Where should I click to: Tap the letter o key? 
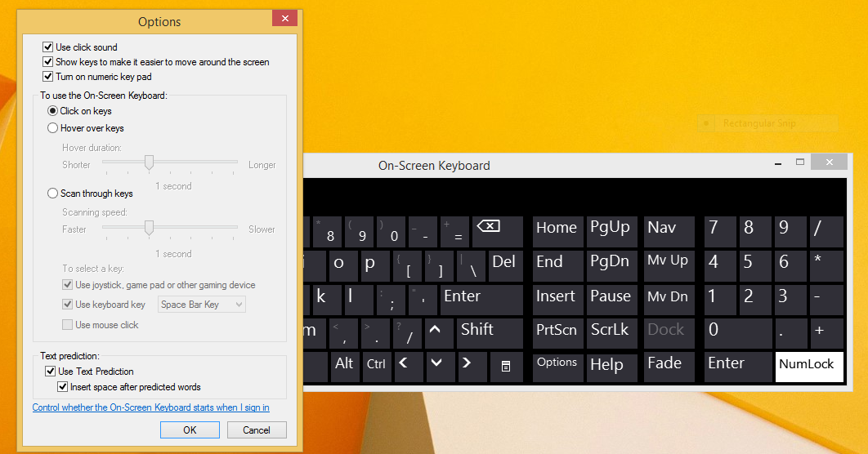[x=342, y=266]
